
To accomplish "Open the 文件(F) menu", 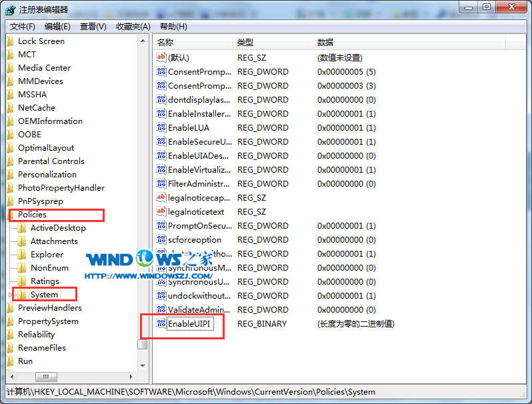I will point(23,27).
